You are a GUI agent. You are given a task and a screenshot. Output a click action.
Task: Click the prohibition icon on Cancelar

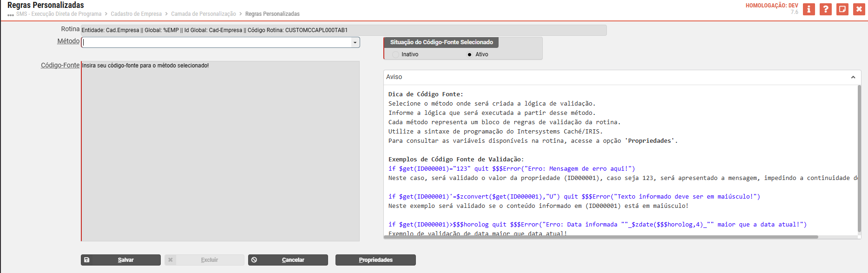point(254,260)
